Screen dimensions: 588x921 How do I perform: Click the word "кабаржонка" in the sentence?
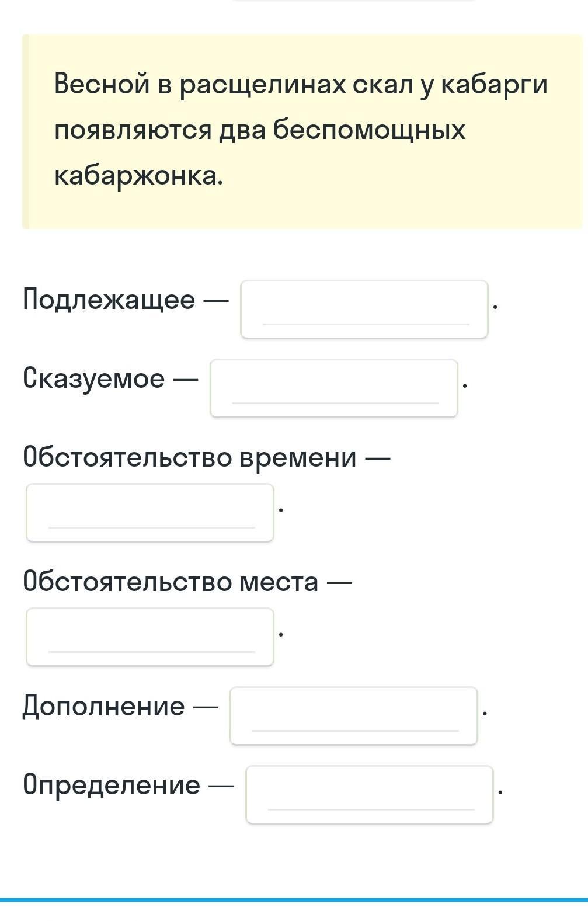pos(137,176)
